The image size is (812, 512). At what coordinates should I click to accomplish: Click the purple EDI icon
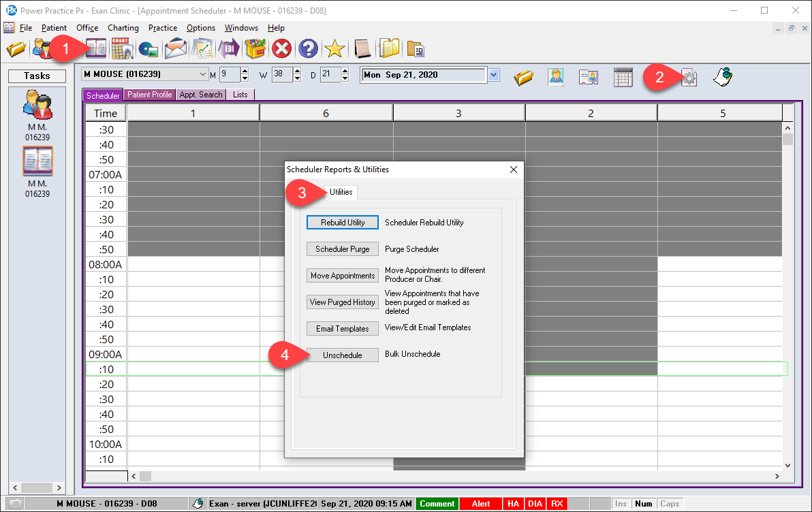click(x=229, y=49)
